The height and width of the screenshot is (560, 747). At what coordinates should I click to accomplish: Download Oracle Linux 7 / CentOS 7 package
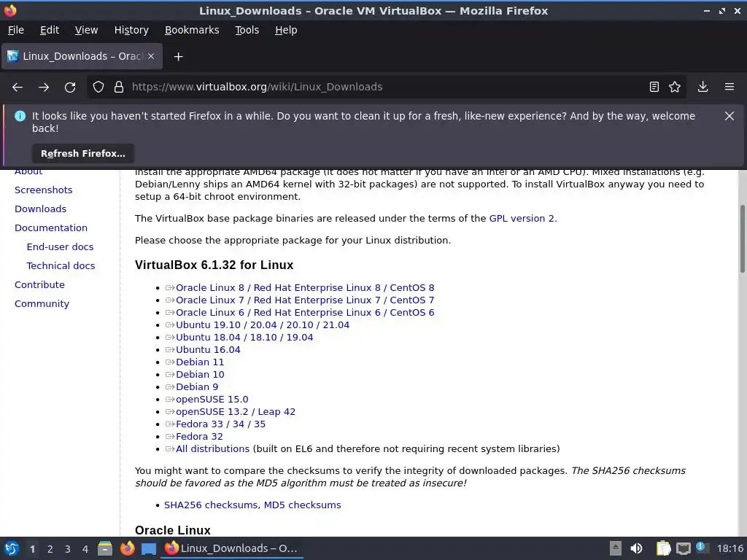[305, 300]
